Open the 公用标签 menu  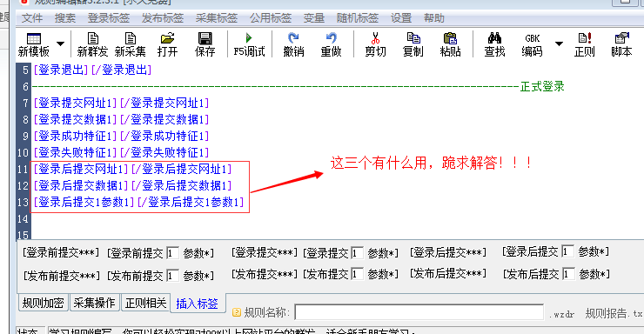click(271, 18)
